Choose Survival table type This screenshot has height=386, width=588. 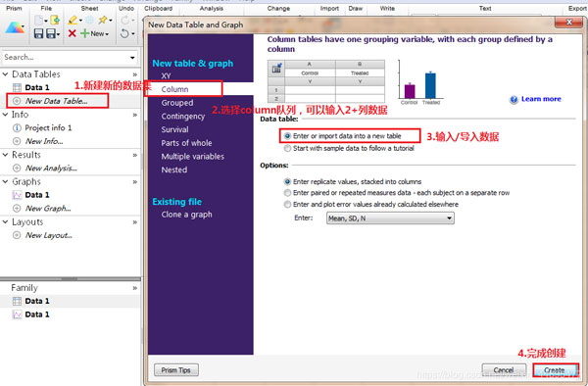tap(174, 129)
